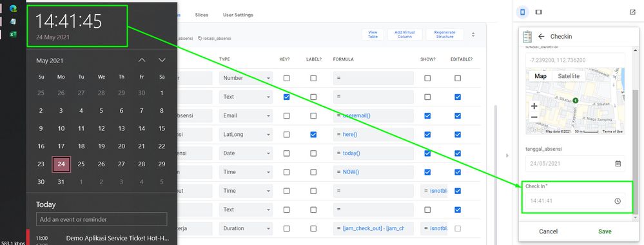Open the Duration type dropdown
Viewport: 644px width, 245px height.
click(x=246, y=228)
